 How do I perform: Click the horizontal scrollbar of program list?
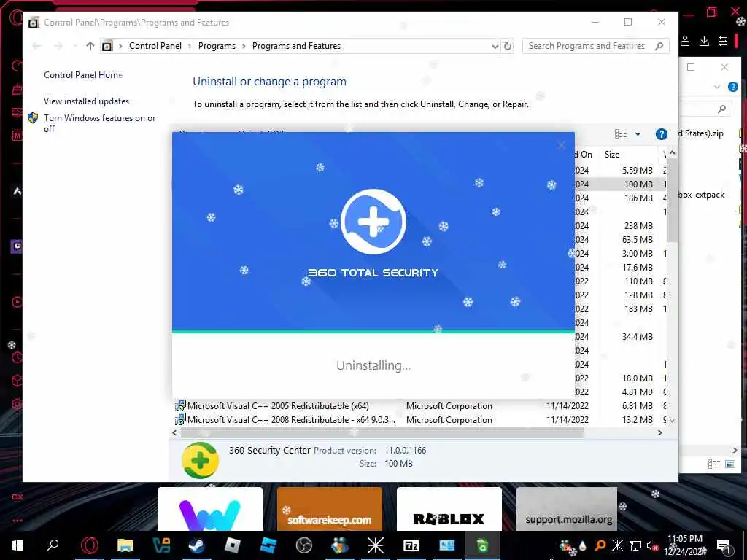pyautogui.click(x=382, y=432)
